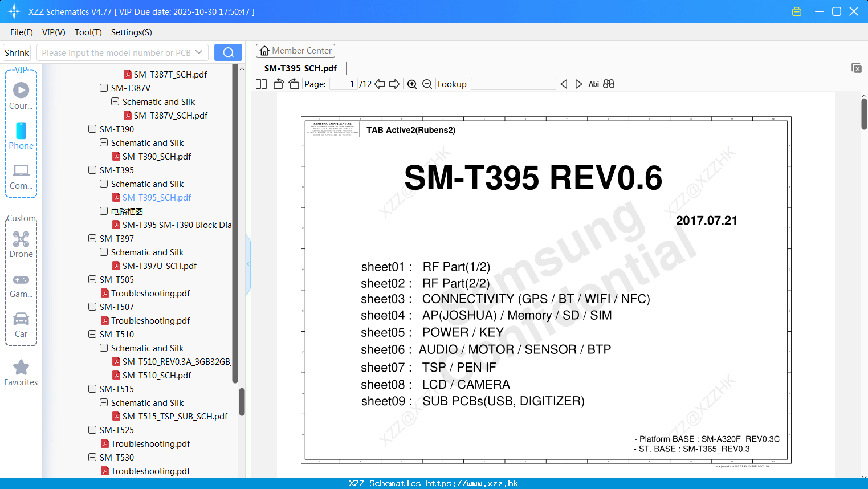The width and height of the screenshot is (868, 489).
Task: Open the Game console category
Action: coord(21,286)
